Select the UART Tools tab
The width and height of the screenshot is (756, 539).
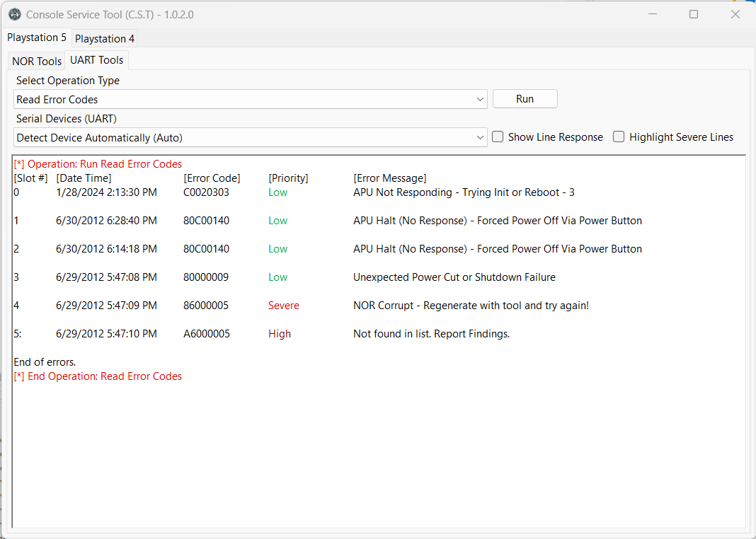(x=97, y=60)
